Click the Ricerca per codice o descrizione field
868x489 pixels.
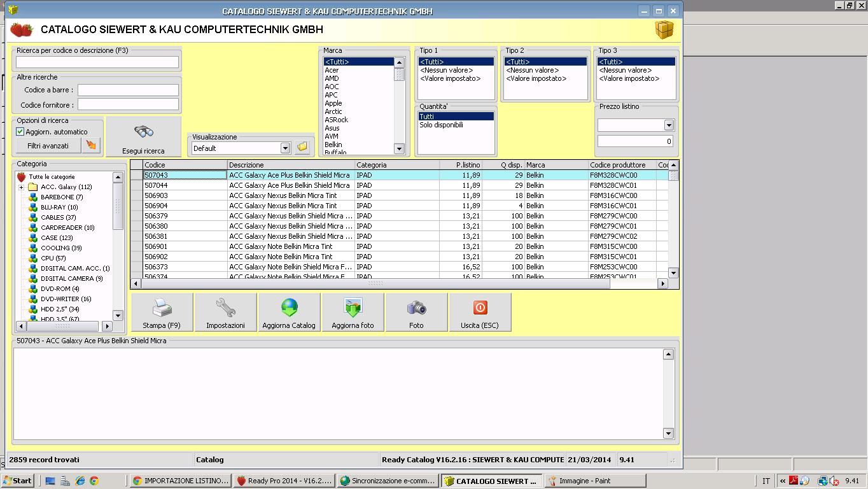[x=97, y=62]
